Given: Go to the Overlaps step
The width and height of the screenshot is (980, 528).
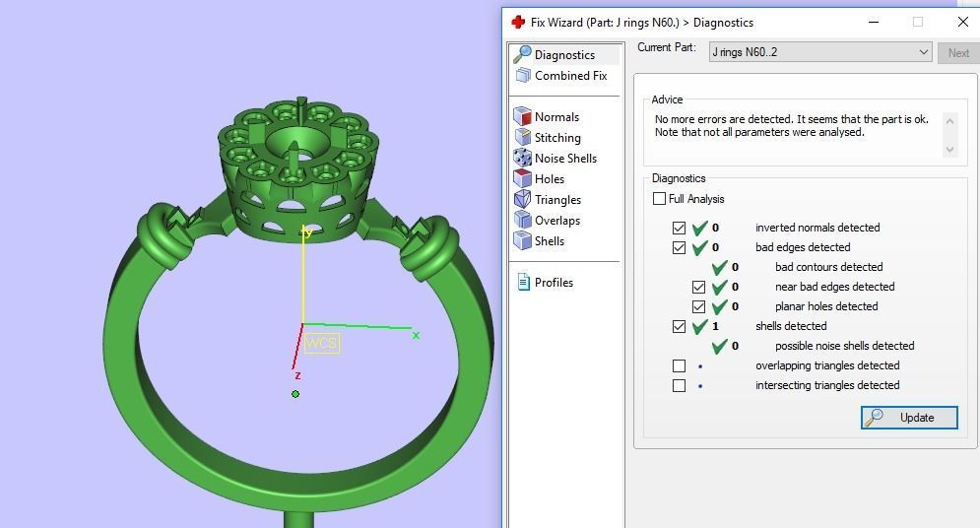Looking at the screenshot, I should tap(556, 220).
